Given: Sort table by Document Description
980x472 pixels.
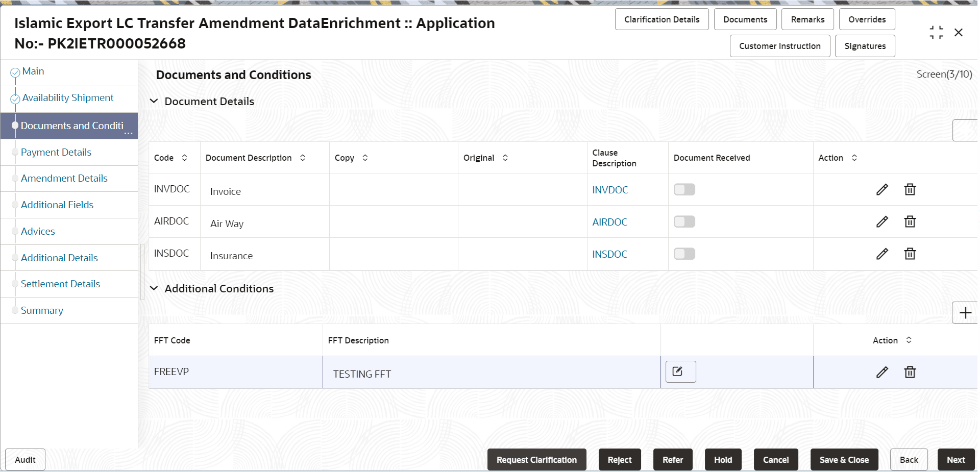Looking at the screenshot, I should click(x=303, y=158).
